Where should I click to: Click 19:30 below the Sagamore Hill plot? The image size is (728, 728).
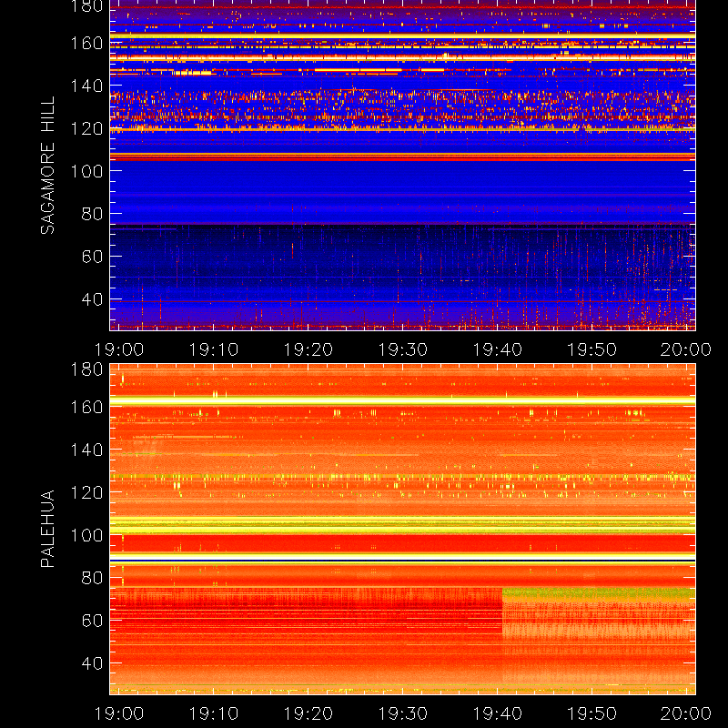coord(402,349)
